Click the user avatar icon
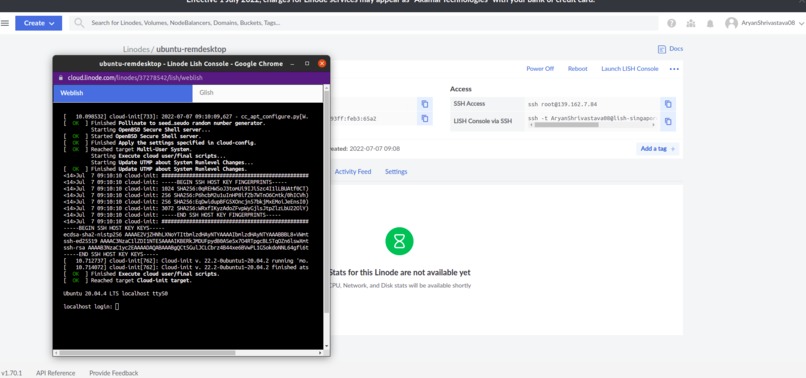The width and height of the screenshot is (806, 378). pyautogui.click(x=731, y=23)
